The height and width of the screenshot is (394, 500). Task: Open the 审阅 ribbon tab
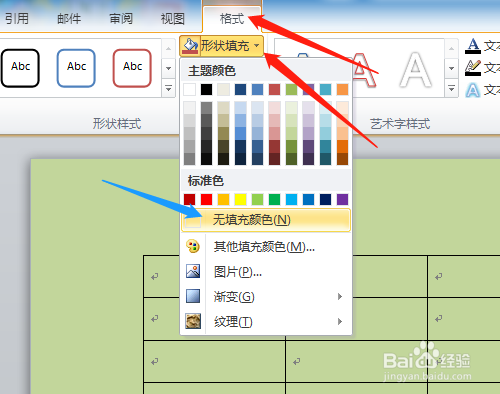(121, 19)
